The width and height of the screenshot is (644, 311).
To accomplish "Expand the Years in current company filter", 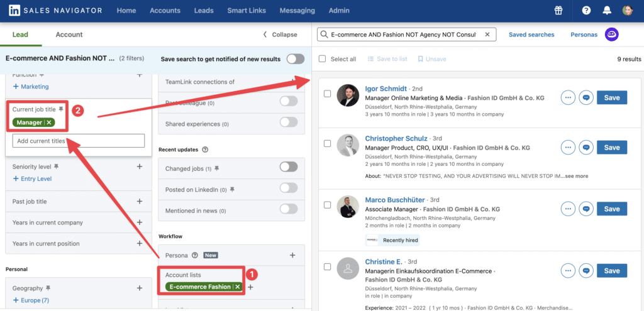I will pyautogui.click(x=140, y=222).
